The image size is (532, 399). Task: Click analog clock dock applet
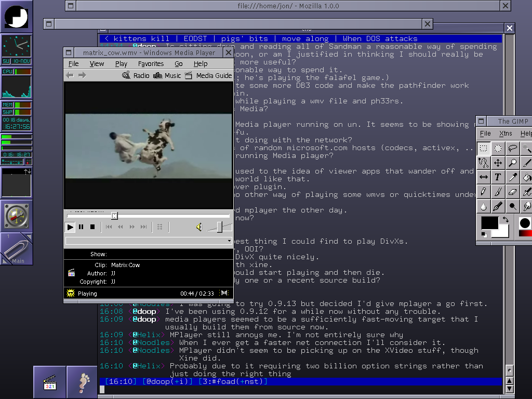(16, 46)
